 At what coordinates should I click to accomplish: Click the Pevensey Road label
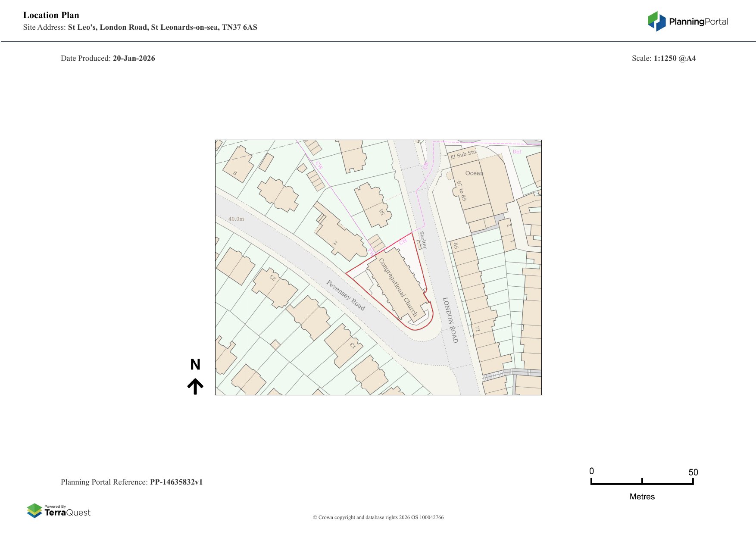point(345,295)
